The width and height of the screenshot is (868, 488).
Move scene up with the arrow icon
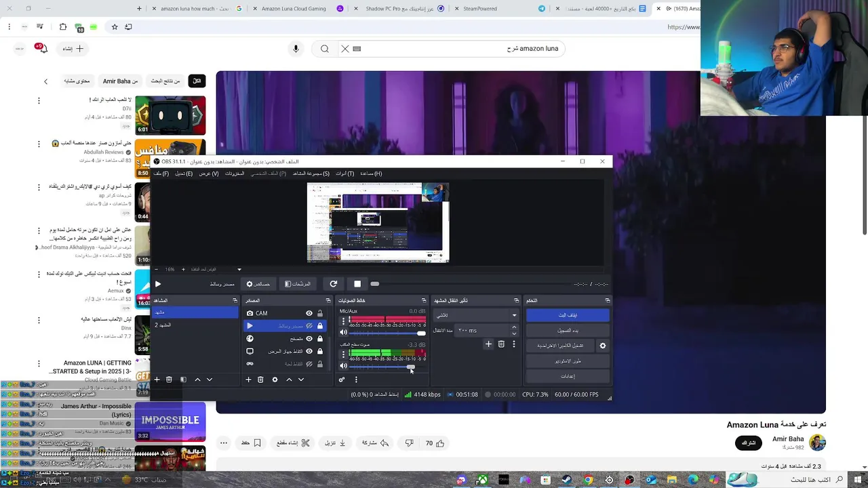197,380
